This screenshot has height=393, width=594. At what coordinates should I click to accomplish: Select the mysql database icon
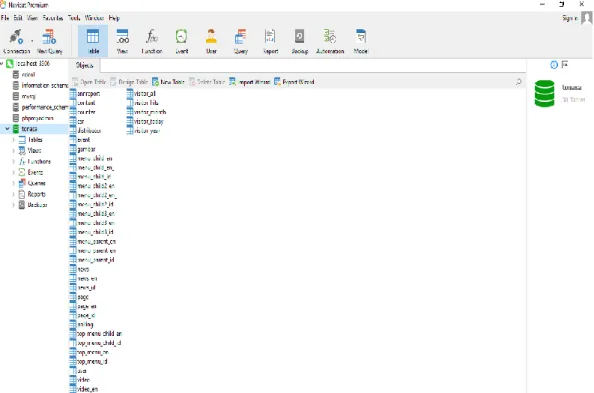(16, 96)
